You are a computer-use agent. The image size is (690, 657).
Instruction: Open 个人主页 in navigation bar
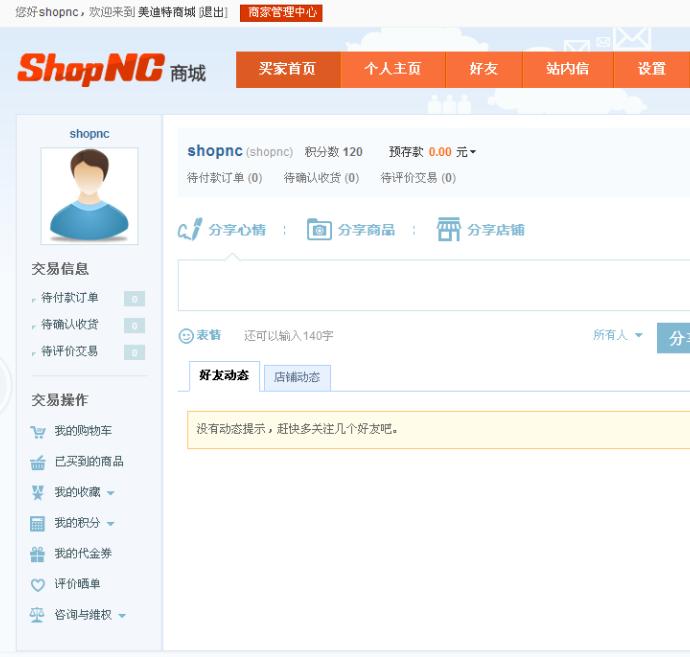point(393,70)
